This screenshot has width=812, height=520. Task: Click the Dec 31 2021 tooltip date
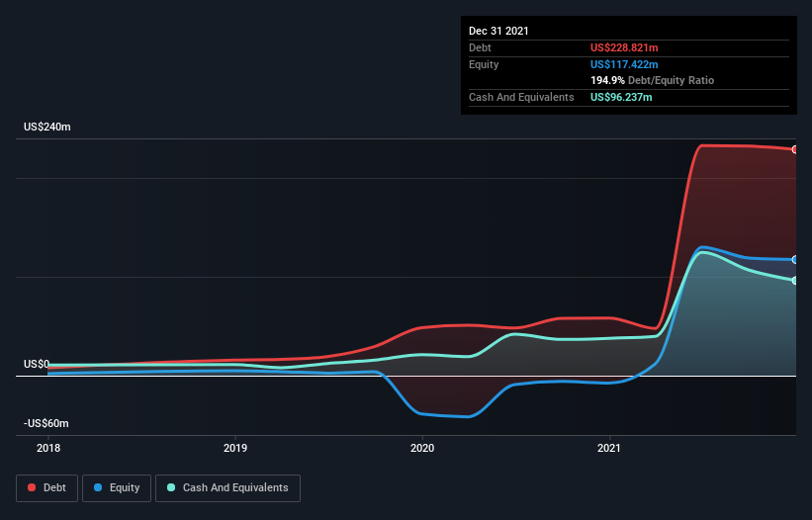[x=498, y=31]
